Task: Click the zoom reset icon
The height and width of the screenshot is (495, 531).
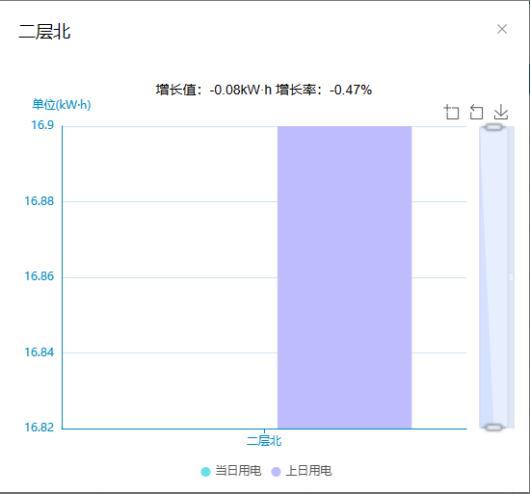Action: [476, 112]
